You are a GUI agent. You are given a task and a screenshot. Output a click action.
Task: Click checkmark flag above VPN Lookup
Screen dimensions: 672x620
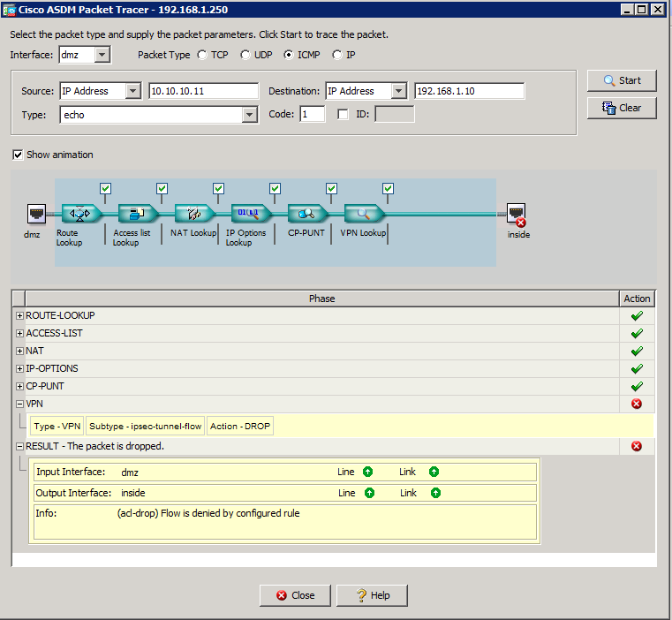tap(389, 189)
